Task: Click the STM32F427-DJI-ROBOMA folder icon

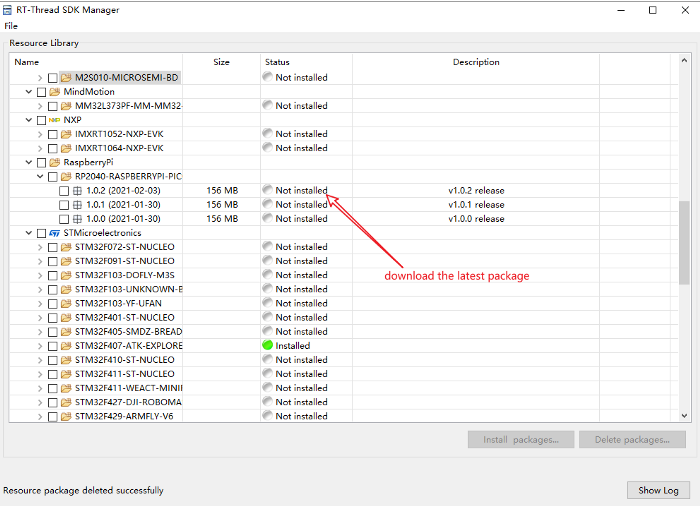Action: coord(66,402)
